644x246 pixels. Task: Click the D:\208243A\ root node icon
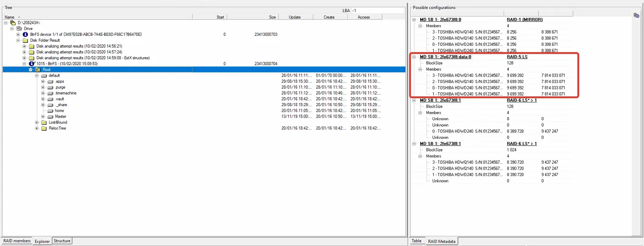click(x=13, y=23)
